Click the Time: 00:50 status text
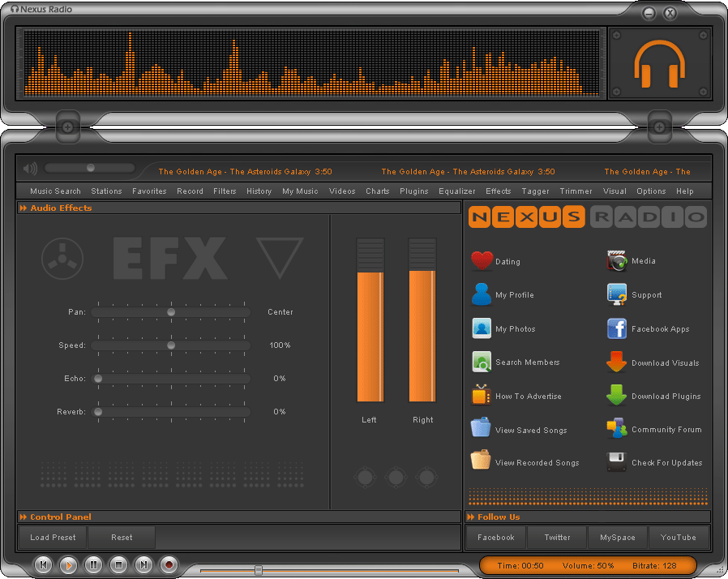This screenshot has width=728, height=579. (520, 565)
